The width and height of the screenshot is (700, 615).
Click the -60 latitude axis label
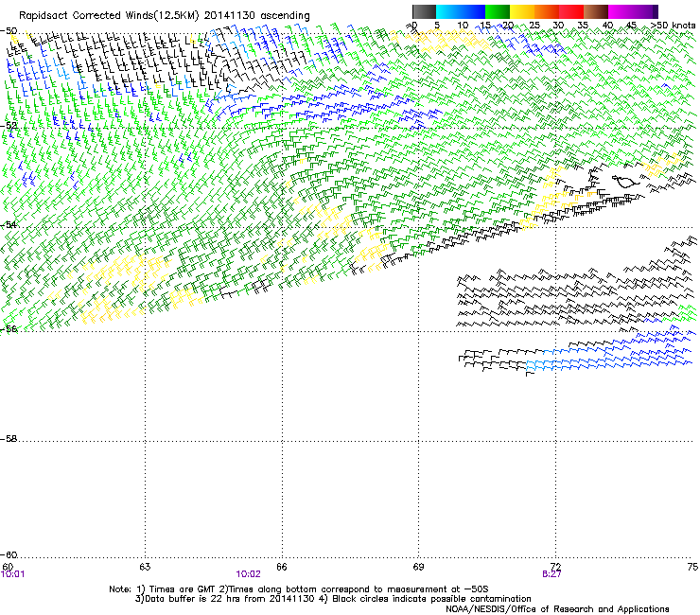(x=9, y=555)
